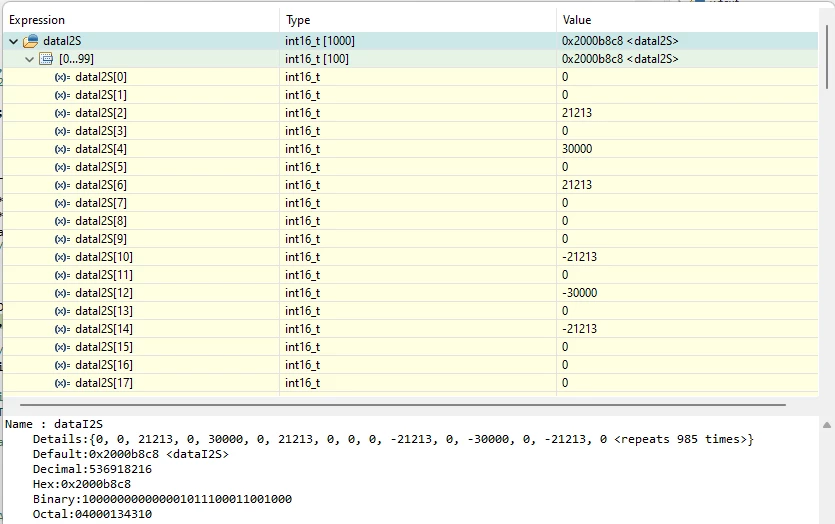Select the dataI2S[5] expression row
This screenshot has width=835, height=524.
[x=410, y=167]
